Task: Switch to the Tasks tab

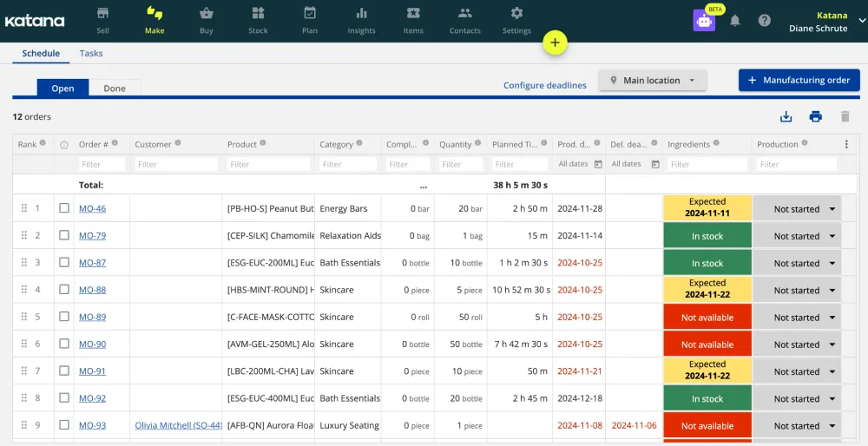Action: coord(91,53)
